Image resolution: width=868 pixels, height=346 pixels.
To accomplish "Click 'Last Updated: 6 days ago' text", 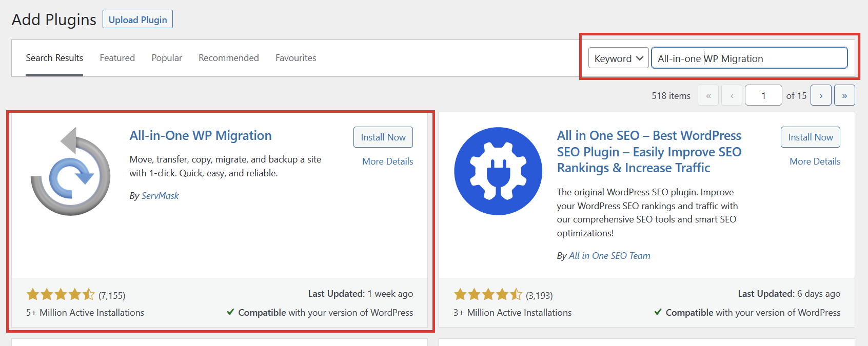I will point(789,294).
